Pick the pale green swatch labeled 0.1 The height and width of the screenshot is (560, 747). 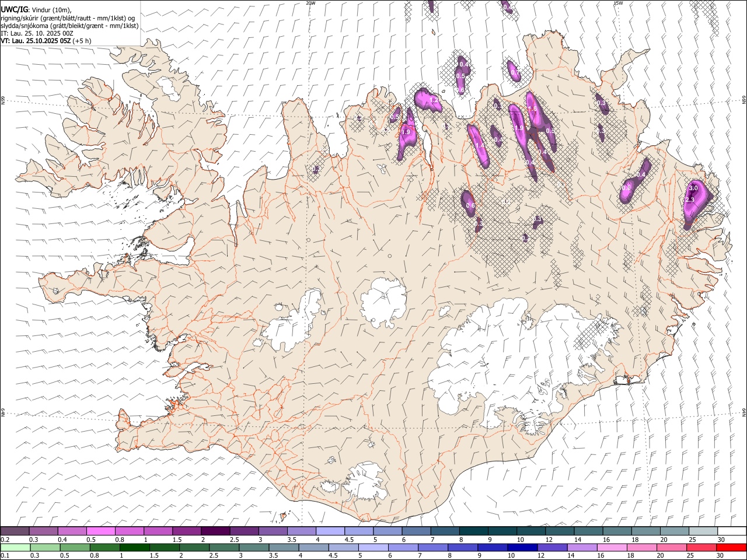click(x=16, y=547)
